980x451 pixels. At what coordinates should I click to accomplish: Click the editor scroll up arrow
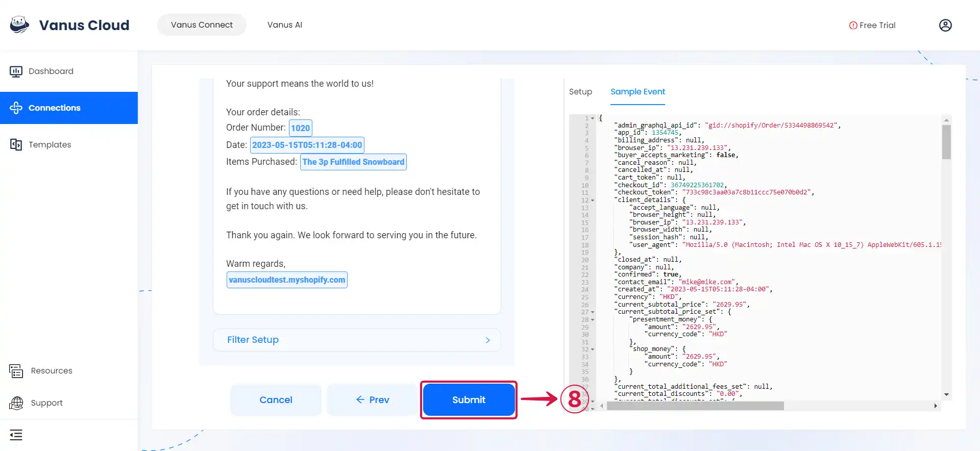pos(946,120)
